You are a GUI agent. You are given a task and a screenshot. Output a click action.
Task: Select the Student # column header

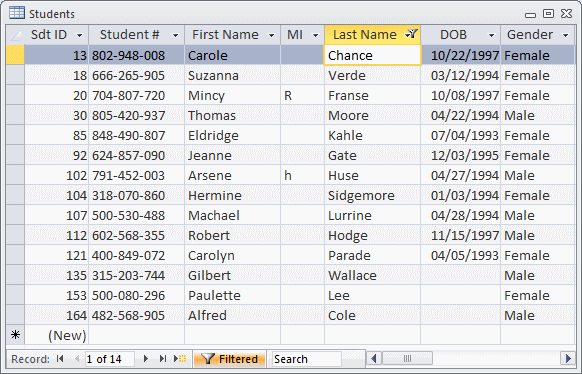[x=137, y=35]
